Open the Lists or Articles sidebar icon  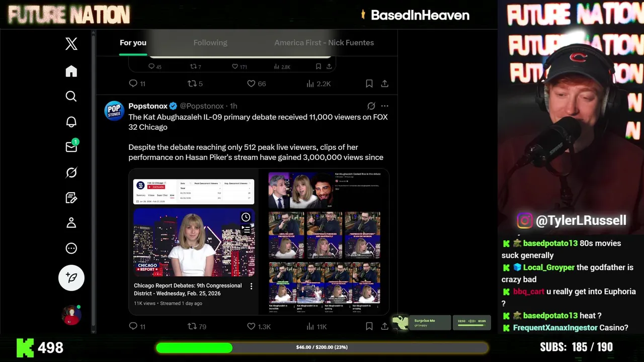tap(71, 198)
